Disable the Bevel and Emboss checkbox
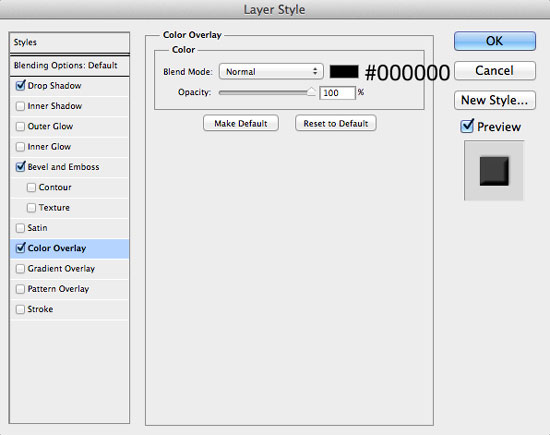 pyautogui.click(x=20, y=167)
